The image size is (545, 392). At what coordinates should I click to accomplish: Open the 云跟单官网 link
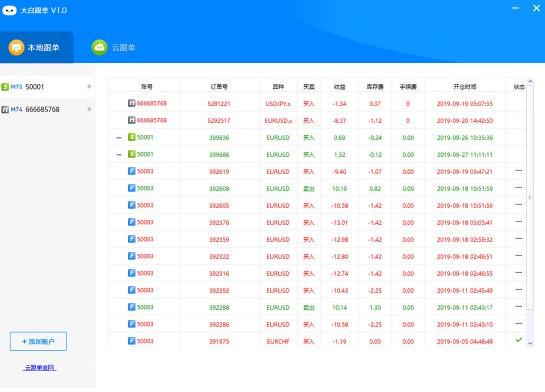point(39,367)
